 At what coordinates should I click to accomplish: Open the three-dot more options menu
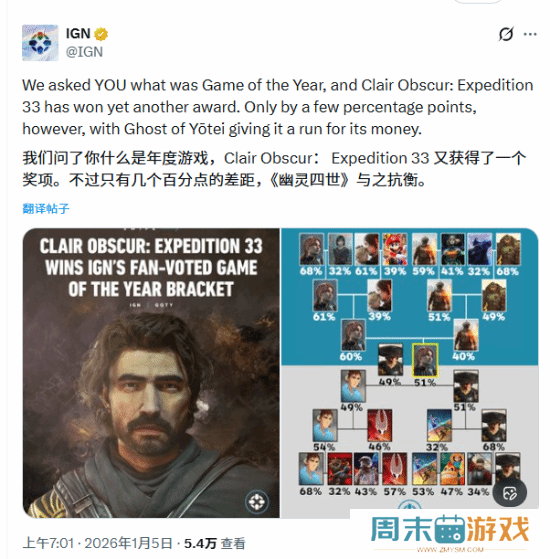coord(530,34)
